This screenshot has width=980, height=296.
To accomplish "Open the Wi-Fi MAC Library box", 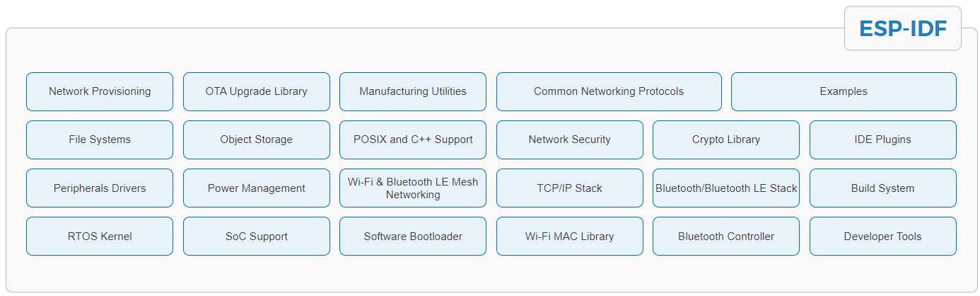I will pos(570,237).
